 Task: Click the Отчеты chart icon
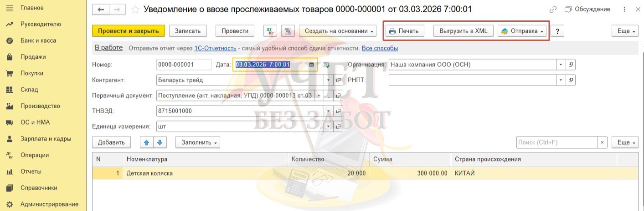coord(9,171)
